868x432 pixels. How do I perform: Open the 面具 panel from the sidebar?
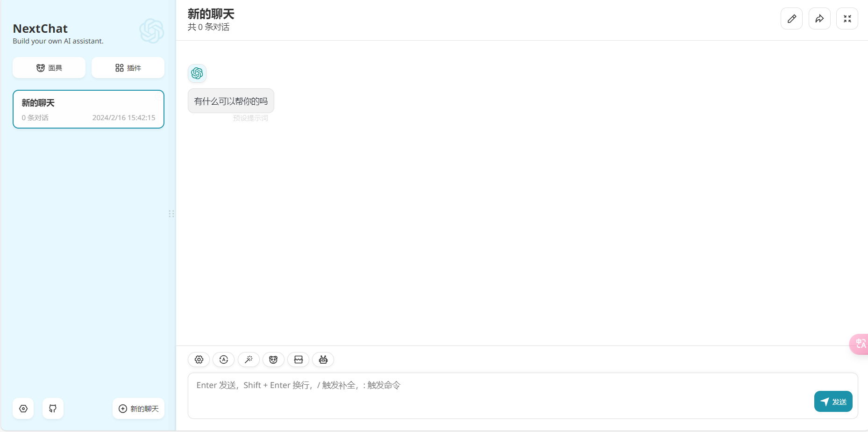49,67
